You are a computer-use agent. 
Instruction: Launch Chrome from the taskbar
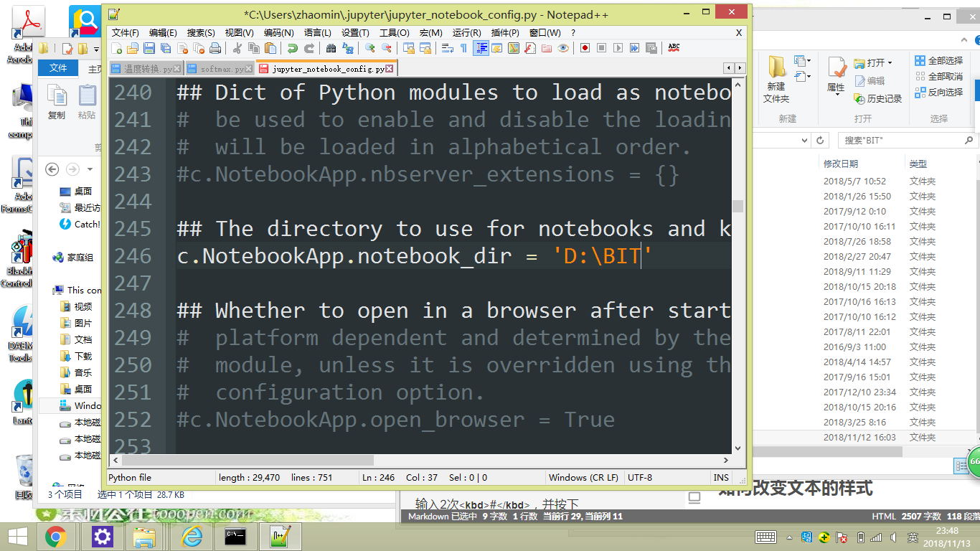[56, 536]
